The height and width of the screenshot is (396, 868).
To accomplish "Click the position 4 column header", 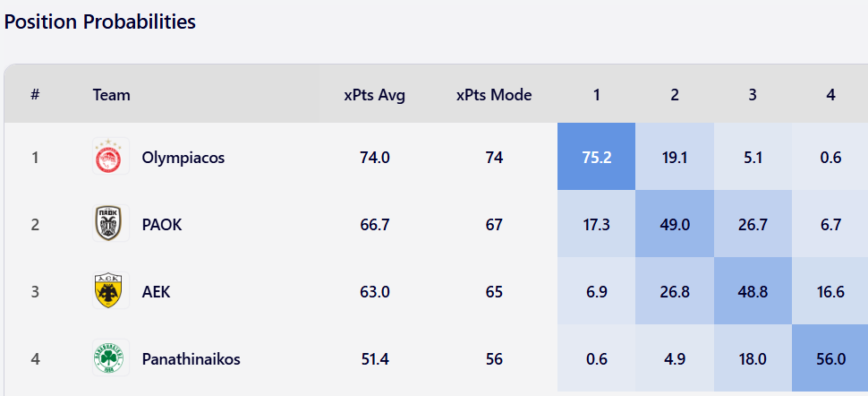I will point(830,94).
